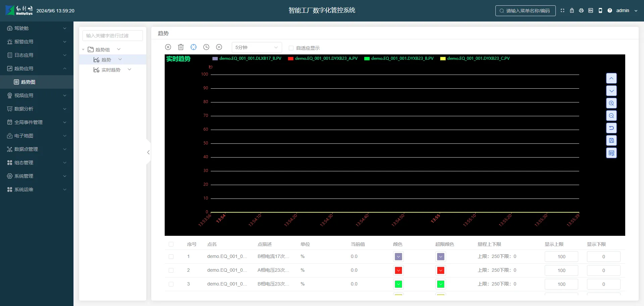This screenshot has height=306, width=644.
Task: Click the menu name search field
Action: [x=526, y=11]
